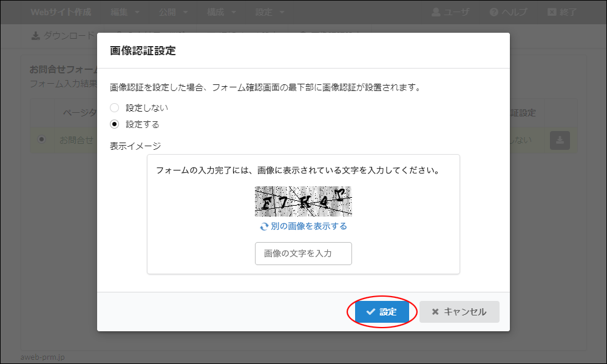The height and width of the screenshot is (364, 607).
Task: Open the 構成 dropdown menu
Action: (x=222, y=12)
